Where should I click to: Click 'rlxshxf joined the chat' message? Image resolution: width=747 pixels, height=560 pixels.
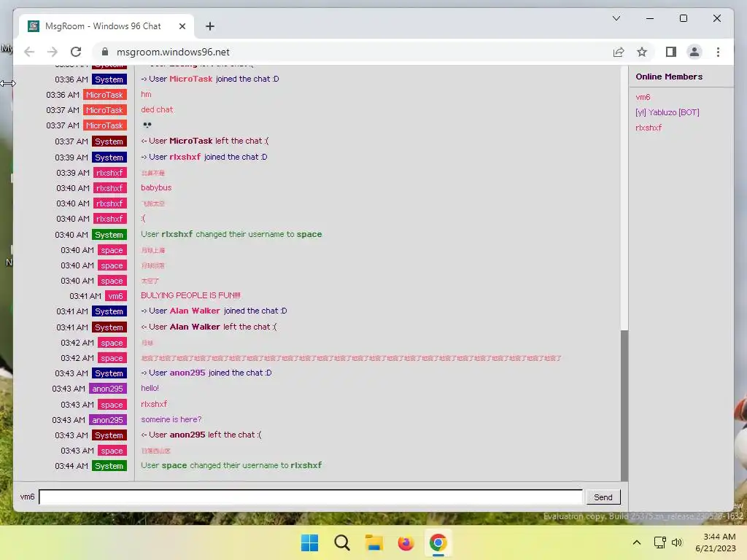click(204, 157)
